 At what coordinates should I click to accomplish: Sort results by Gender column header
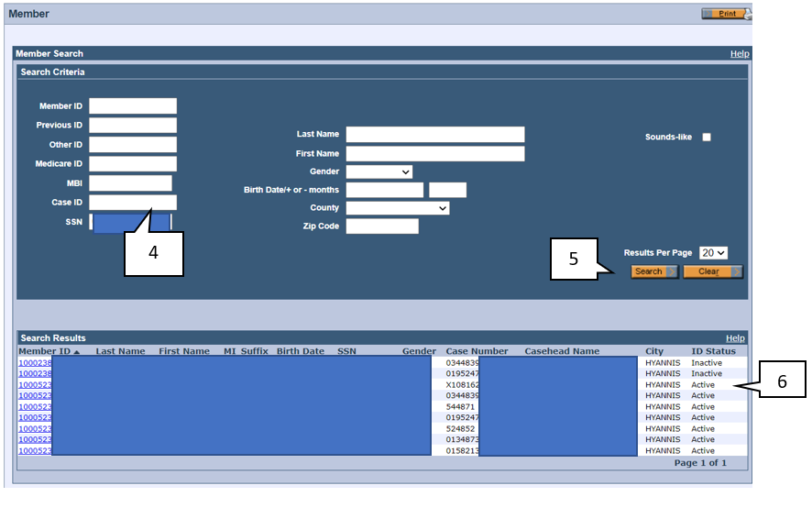pos(419,351)
